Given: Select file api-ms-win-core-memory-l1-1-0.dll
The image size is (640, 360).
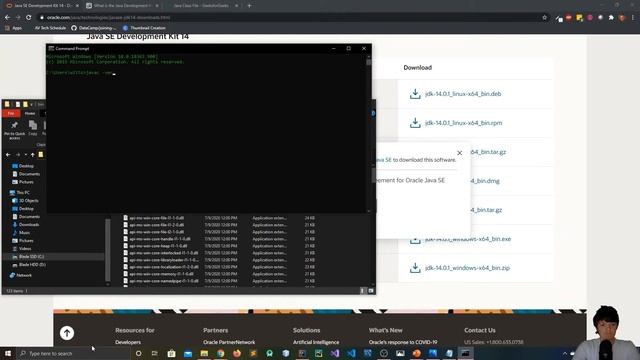Looking at the screenshot, I should (x=158, y=274).
